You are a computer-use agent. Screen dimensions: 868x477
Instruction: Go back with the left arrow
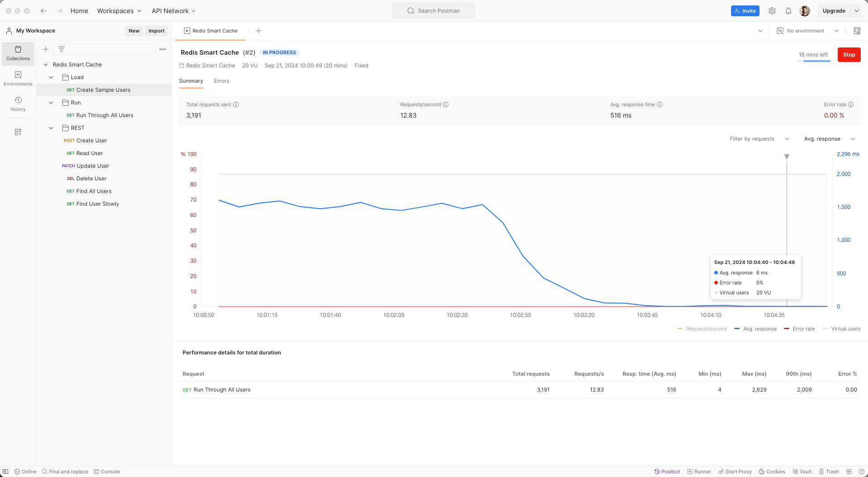pos(43,11)
